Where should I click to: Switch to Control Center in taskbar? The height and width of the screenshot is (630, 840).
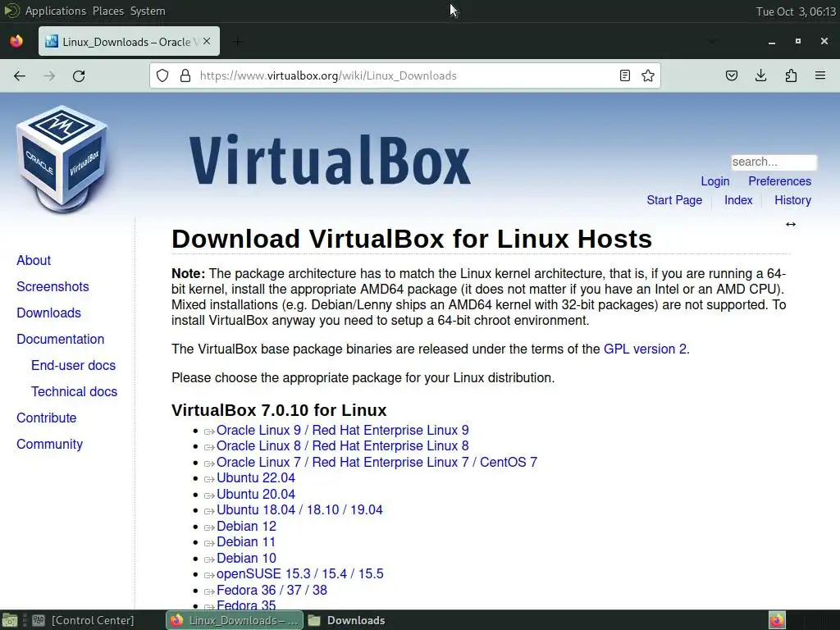84,620
